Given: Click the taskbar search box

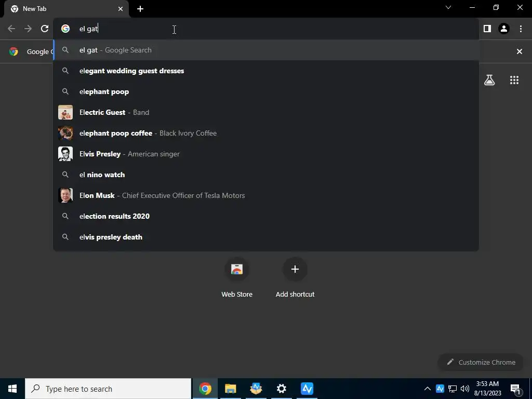Looking at the screenshot, I should [x=108, y=389].
